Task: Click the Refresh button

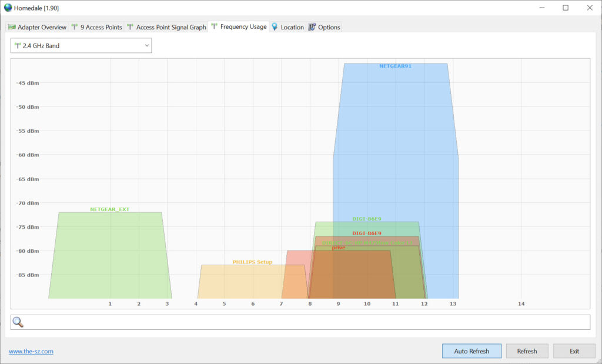Action: point(527,351)
